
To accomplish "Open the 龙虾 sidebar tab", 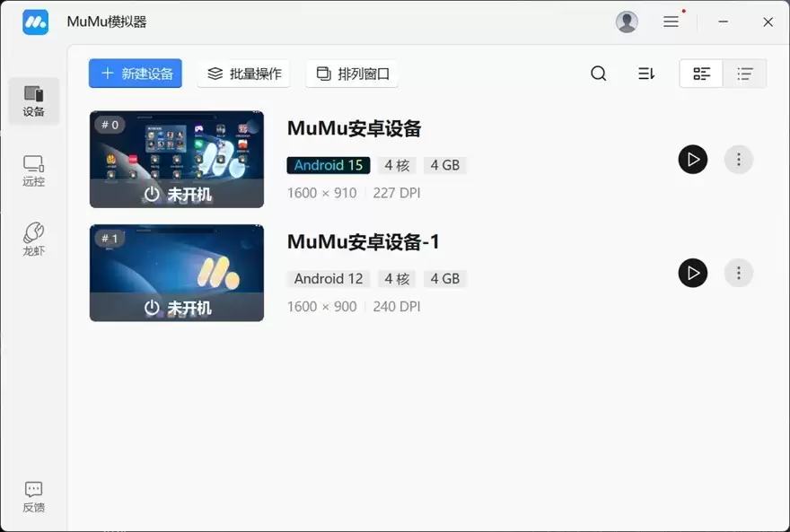I will (34, 240).
